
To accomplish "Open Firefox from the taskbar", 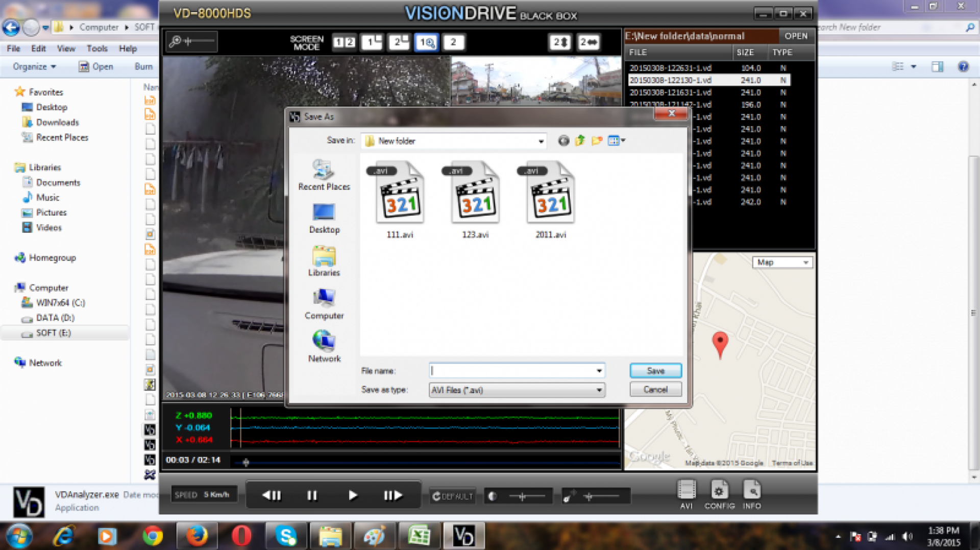I will (x=197, y=536).
